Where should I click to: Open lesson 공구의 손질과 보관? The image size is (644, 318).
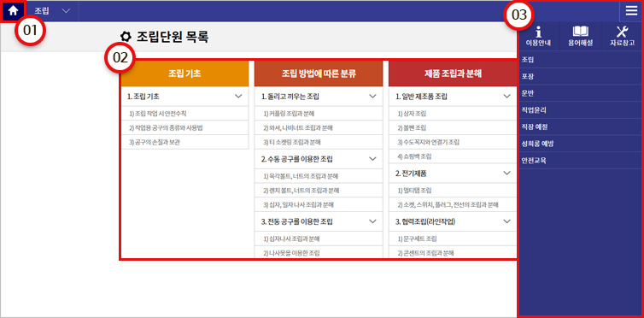(x=184, y=142)
